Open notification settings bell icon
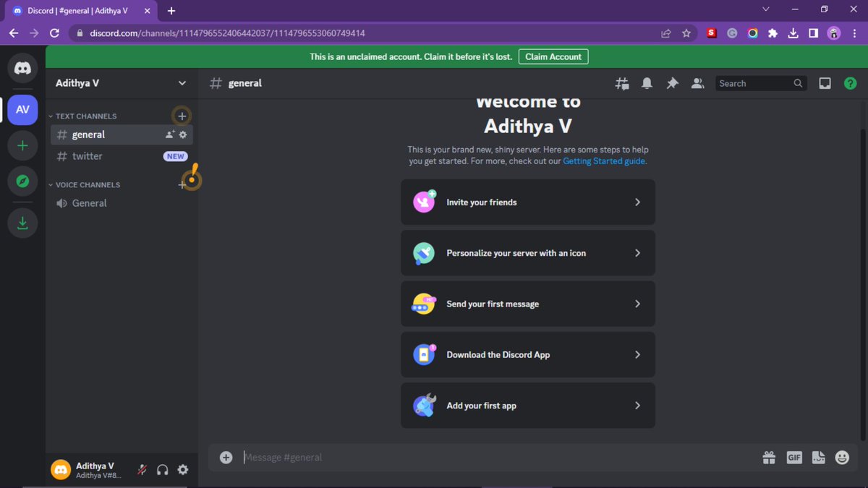Image resolution: width=868 pixels, height=488 pixels. click(x=647, y=83)
